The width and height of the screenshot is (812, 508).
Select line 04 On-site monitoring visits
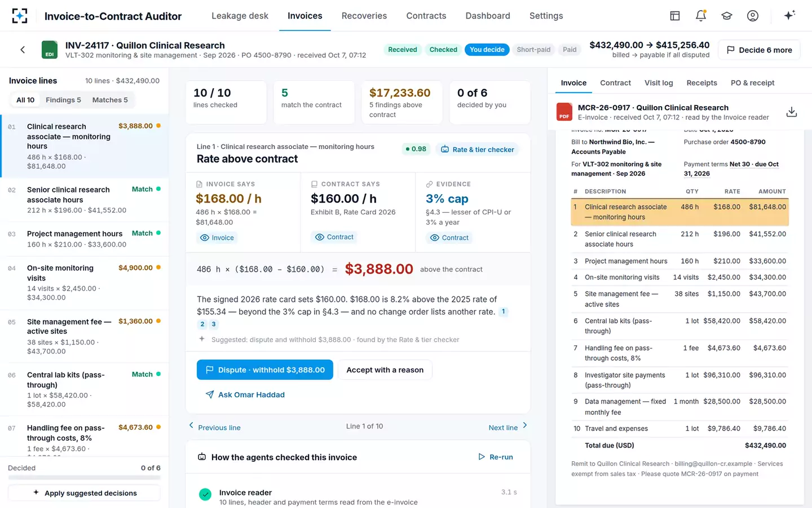click(85, 283)
